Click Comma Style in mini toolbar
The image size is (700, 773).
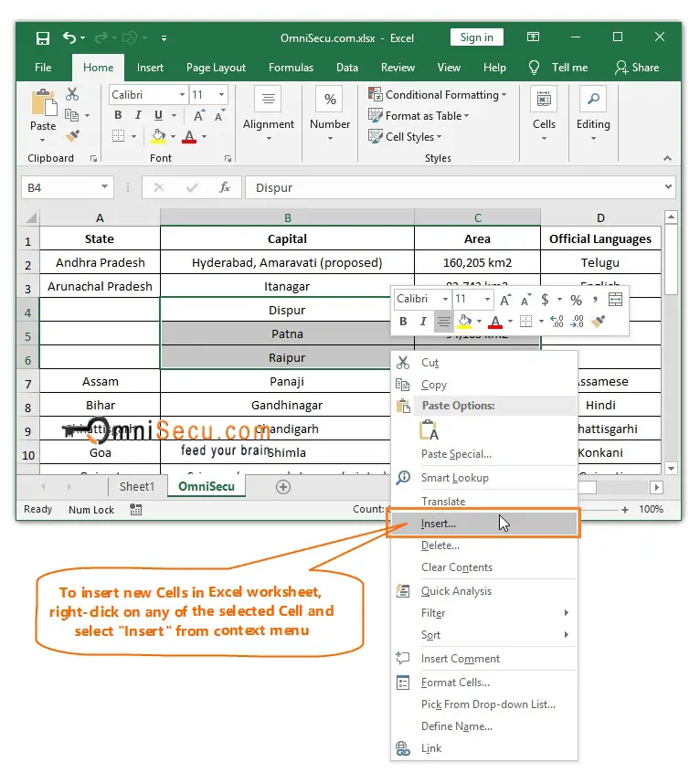coord(596,300)
